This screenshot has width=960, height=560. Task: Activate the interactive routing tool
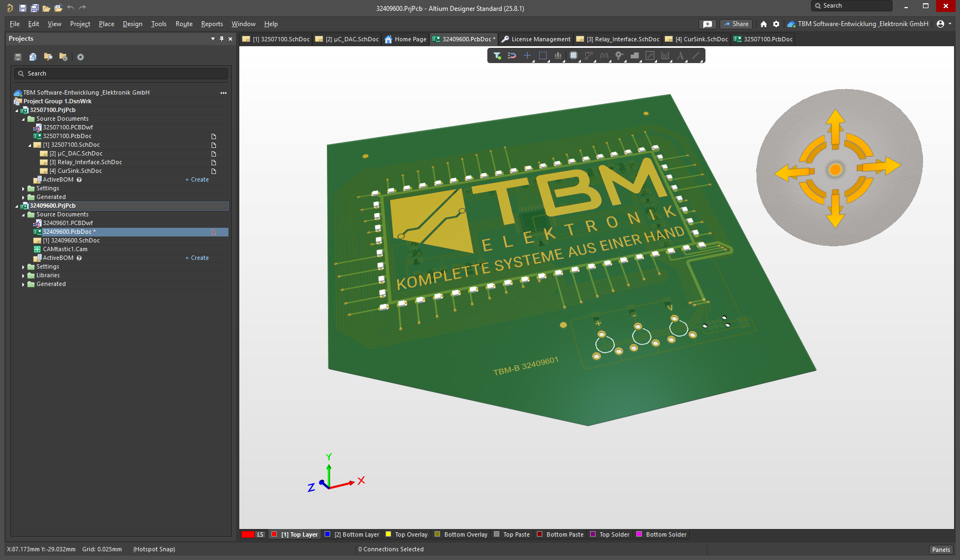click(589, 55)
